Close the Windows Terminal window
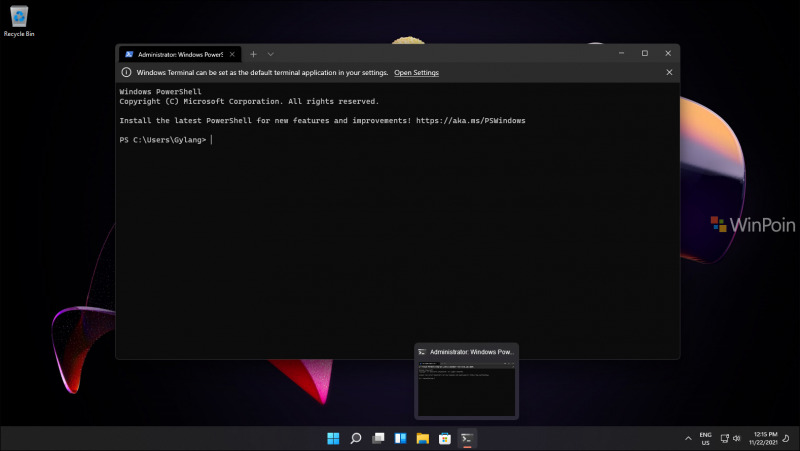 668,53
